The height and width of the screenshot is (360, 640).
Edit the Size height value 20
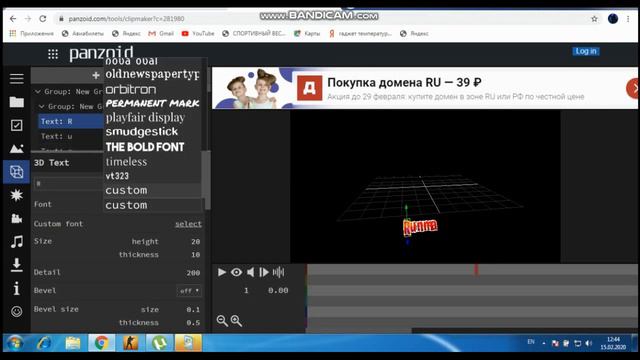(196, 242)
